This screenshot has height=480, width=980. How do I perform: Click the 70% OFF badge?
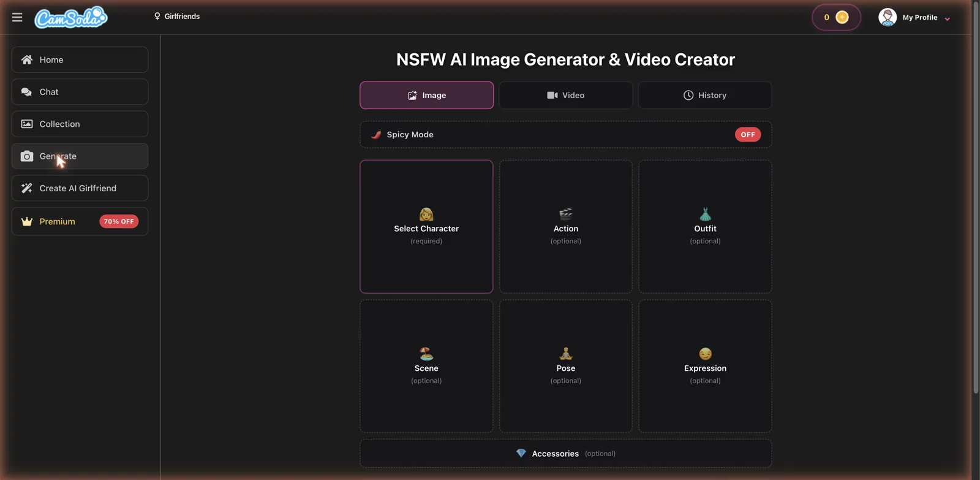(x=119, y=221)
